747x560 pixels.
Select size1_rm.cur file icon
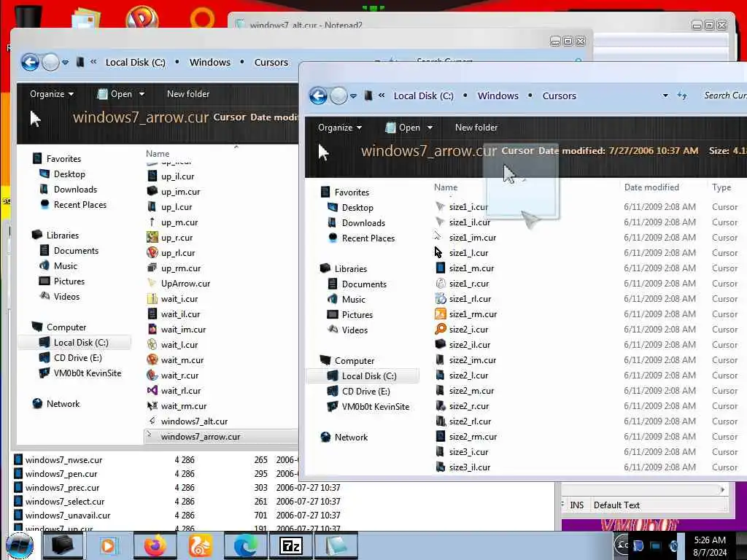[x=441, y=314]
